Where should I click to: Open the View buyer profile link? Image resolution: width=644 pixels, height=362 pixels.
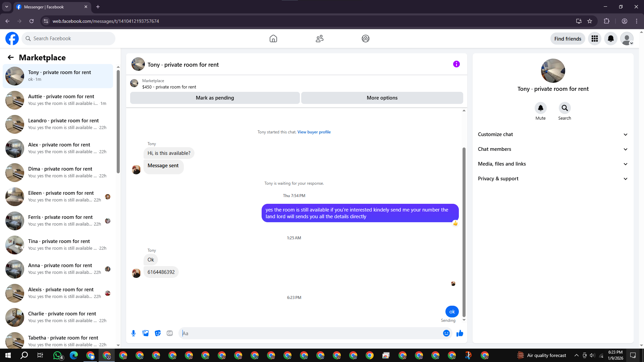(314, 132)
